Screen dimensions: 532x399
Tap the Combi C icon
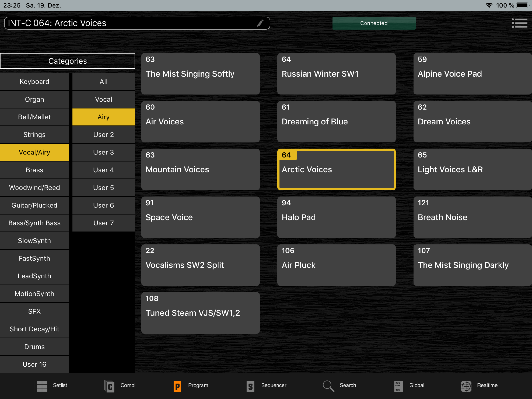(109, 386)
